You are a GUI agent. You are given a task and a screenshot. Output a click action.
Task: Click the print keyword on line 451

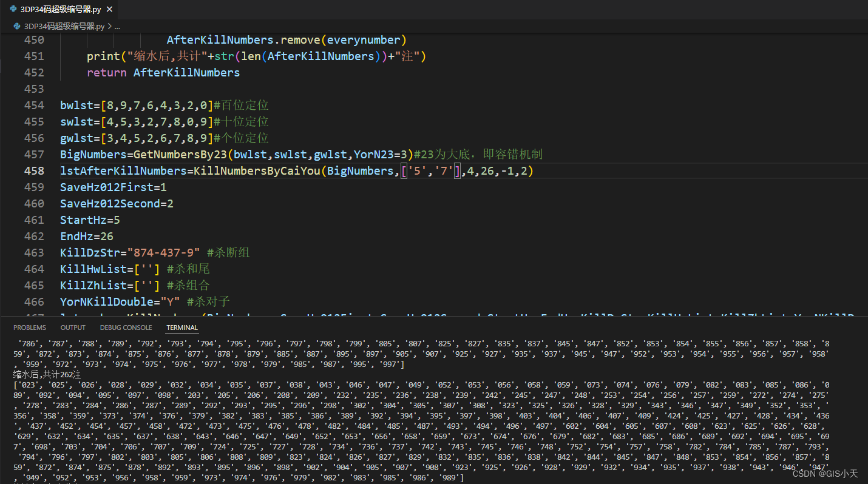point(103,56)
